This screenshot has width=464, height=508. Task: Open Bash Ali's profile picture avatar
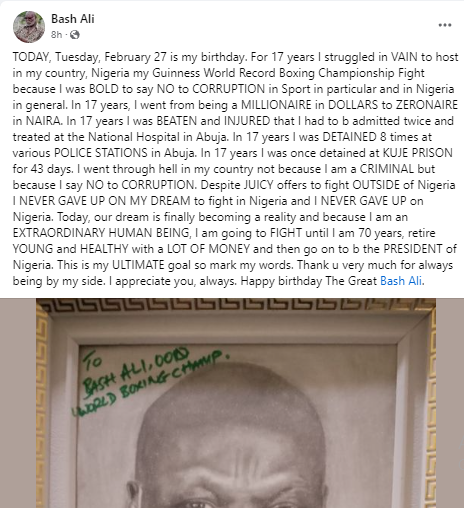click(x=29, y=27)
